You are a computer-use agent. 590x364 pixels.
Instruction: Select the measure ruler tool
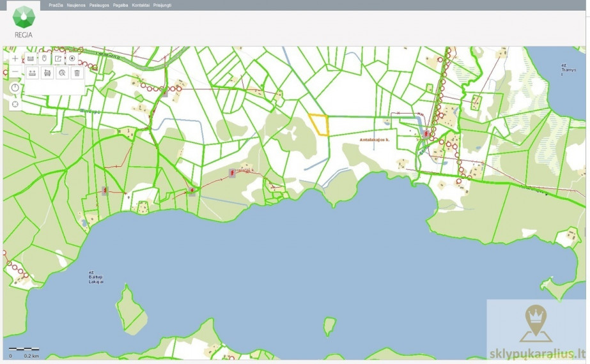[x=31, y=59]
